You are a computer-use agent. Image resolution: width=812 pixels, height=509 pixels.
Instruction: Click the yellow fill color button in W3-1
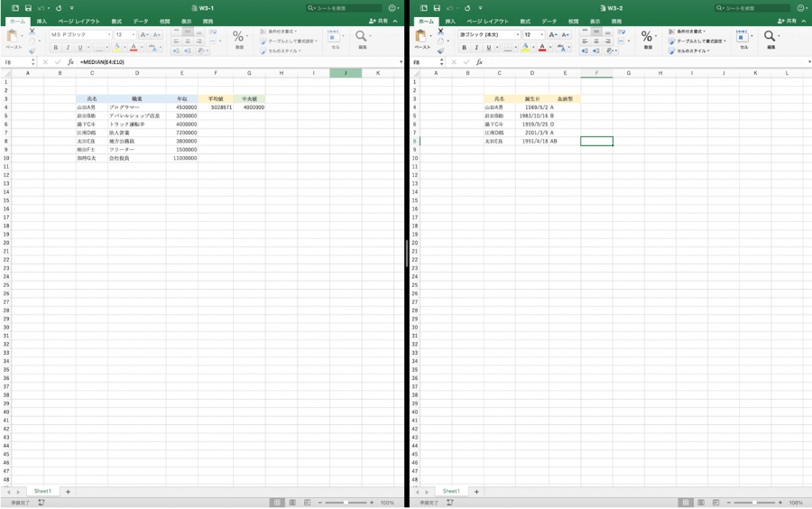point(116,48)
